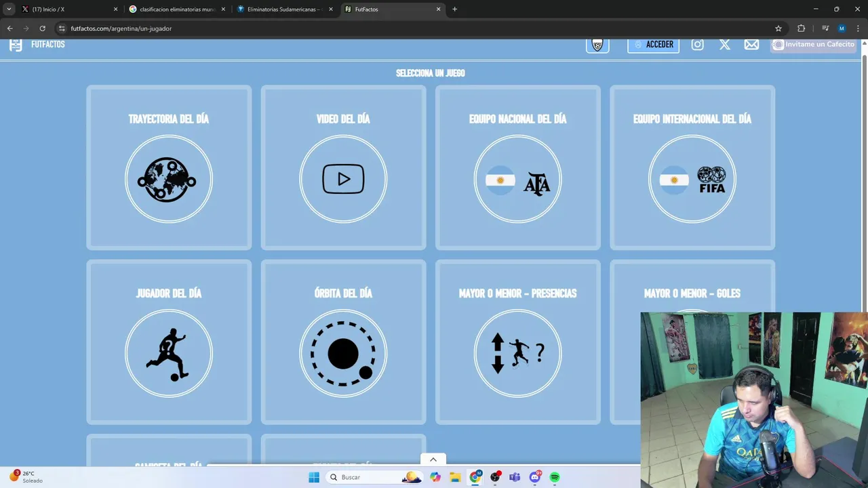Viewport: 868px width, 488px height.
Task: Open File Explorer from the taskbar
Action: point(455,477)
